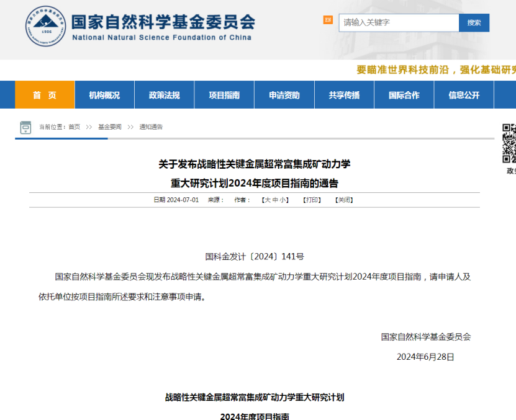Screen dimensions: 516x420
Task: Click 基金要闻 breadcrumb link
Action: (x=110, y=127)
